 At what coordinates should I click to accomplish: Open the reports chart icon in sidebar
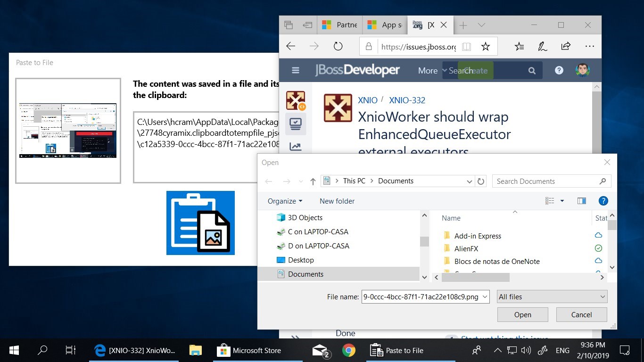click(x=296, y=147)
